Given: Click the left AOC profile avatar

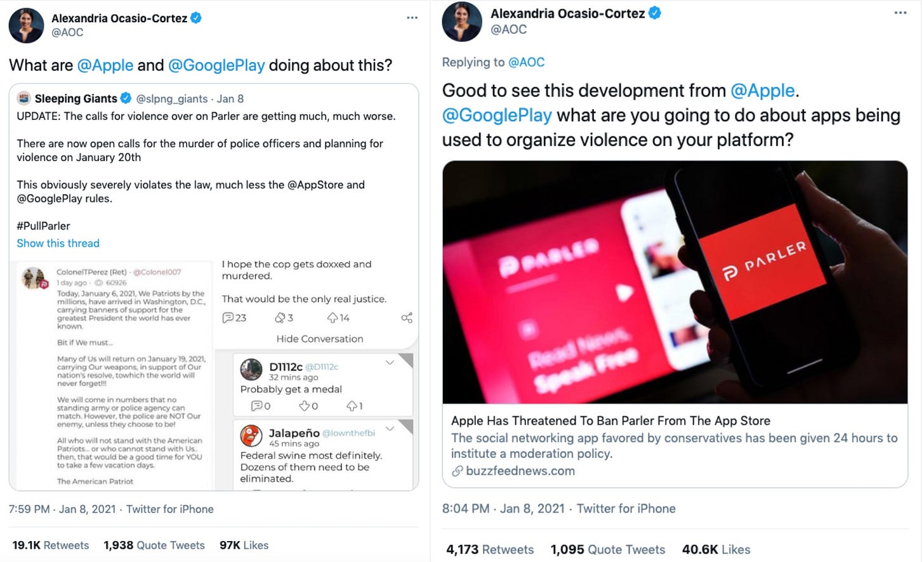Looking at the screenshot, I should point(26,25).
